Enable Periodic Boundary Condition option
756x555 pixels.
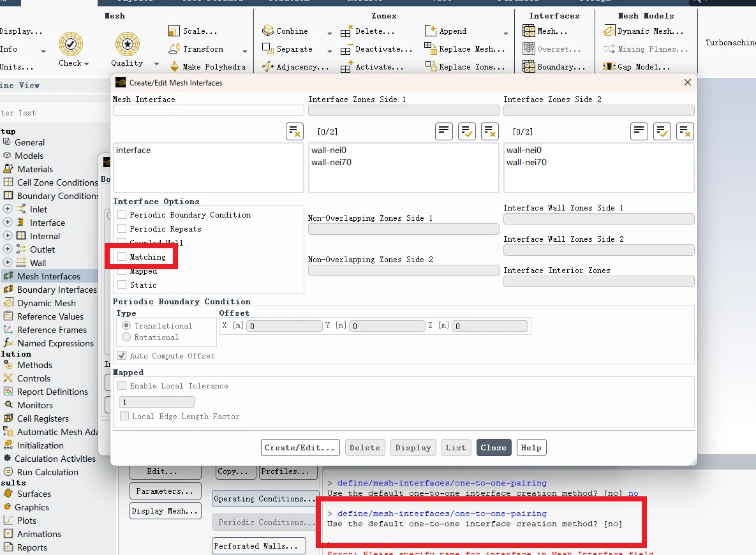pos(122,214)
